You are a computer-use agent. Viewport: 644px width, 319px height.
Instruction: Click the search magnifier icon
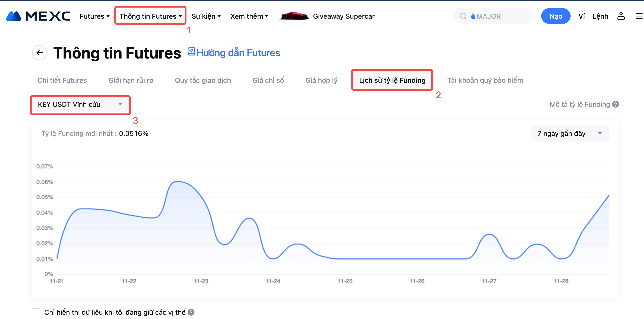tap(462, 16)
